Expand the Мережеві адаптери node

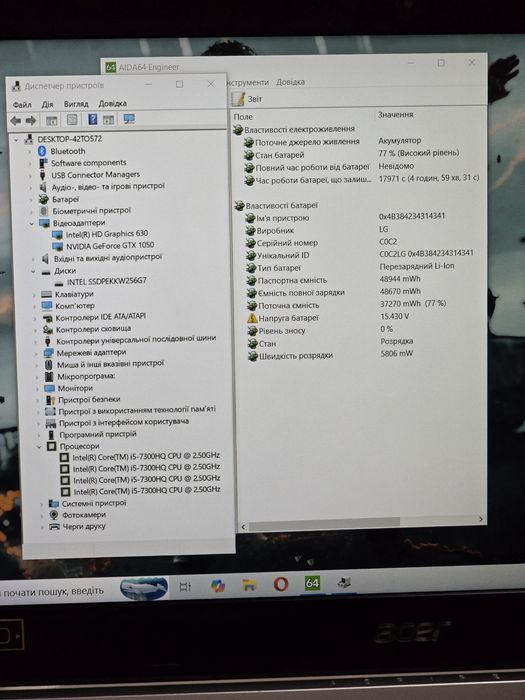coord(36,353)
